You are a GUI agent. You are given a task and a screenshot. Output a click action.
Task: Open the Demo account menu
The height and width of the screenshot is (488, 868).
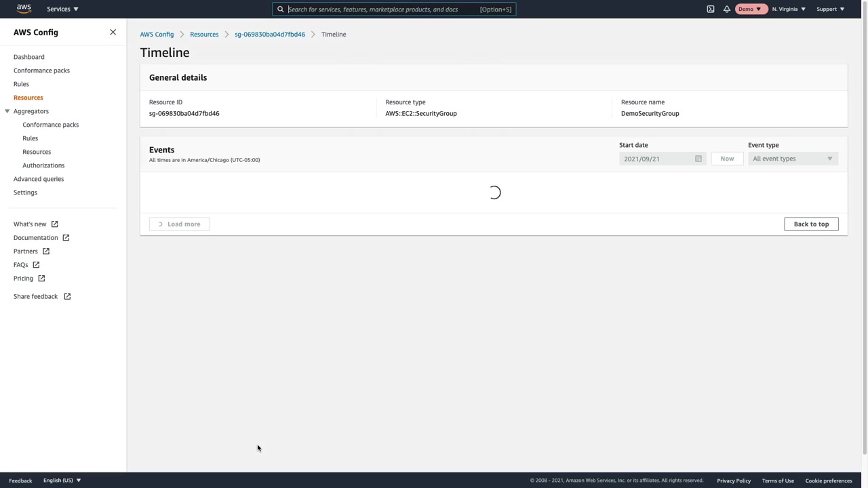pyautogui.click(x=749, y=9)
